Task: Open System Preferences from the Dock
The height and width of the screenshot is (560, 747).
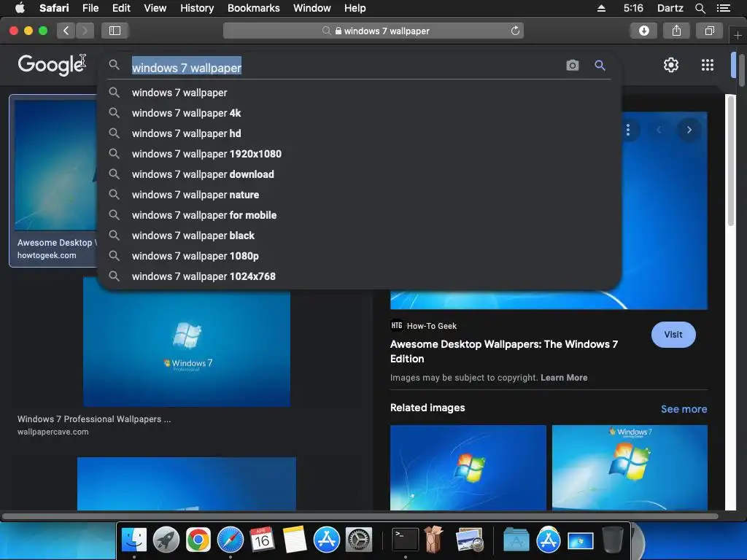Action: (x=358, y=540)
